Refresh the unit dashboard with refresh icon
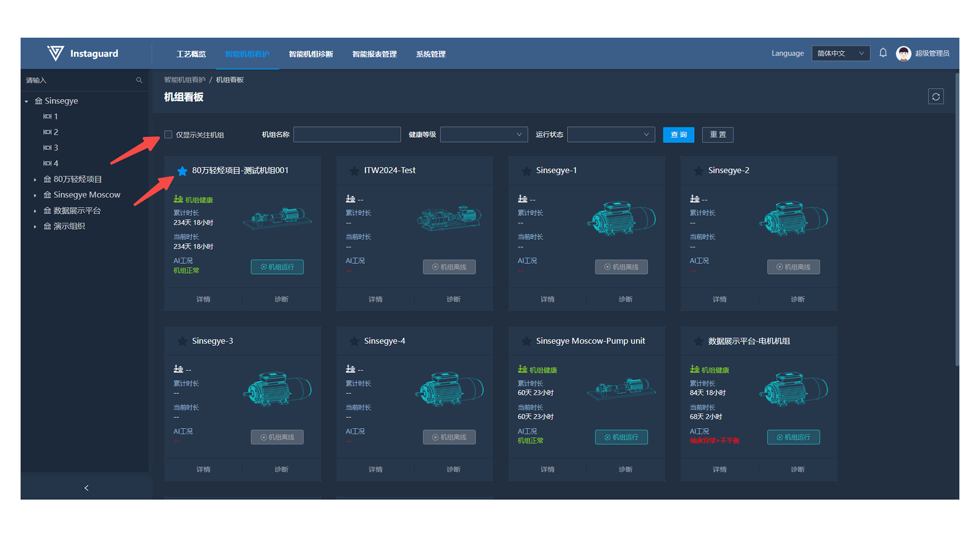Image resolution: width=980 pixels, height=551 pixels. coord(936,97)
